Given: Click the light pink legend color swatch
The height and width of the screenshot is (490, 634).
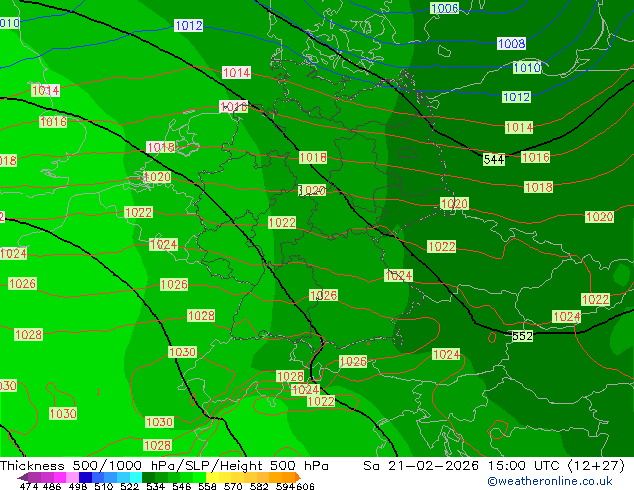Looking at the screenshot, I should (x=72, y=477).
